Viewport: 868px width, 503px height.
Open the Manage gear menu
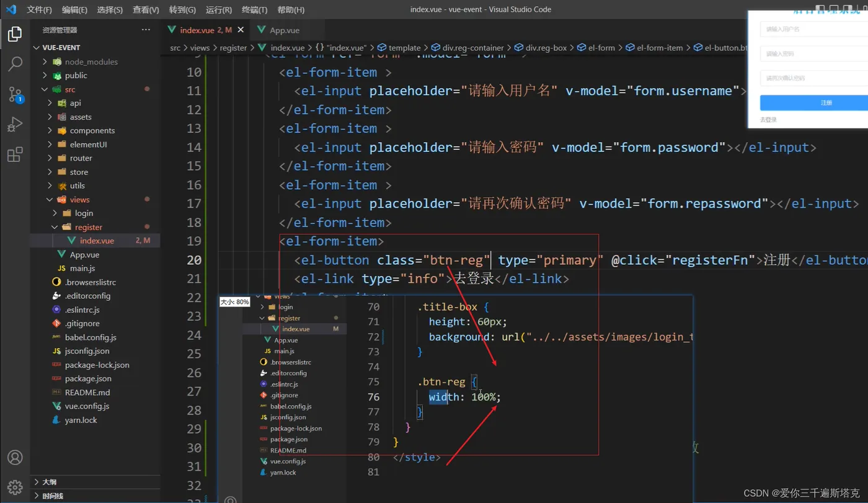pos(15,487)
